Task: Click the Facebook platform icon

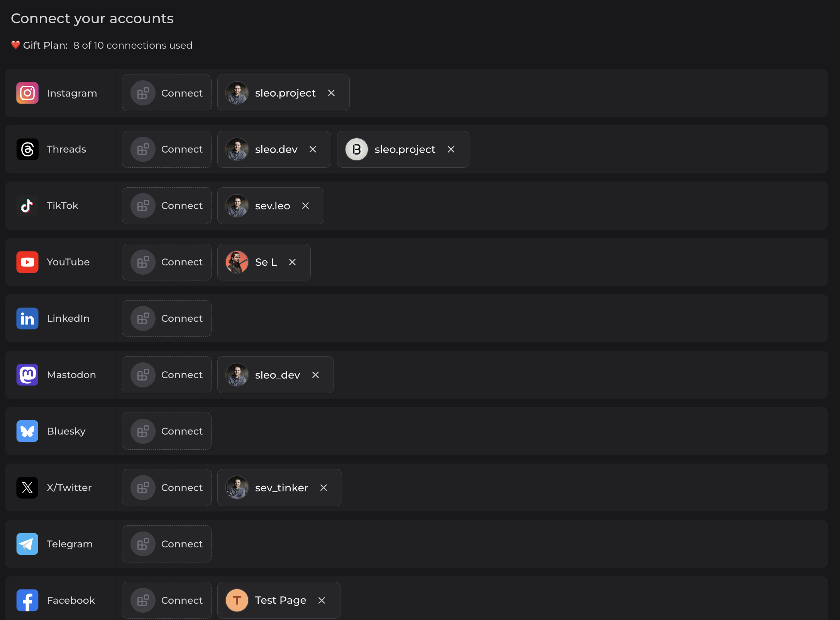Action: coord(27,600)
